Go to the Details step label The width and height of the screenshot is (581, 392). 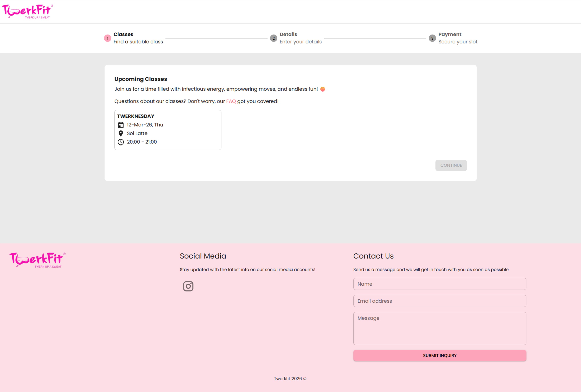point(288,34)
